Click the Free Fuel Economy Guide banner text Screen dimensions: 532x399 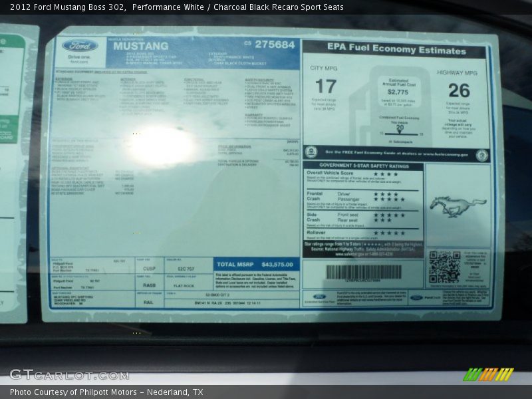396,154
